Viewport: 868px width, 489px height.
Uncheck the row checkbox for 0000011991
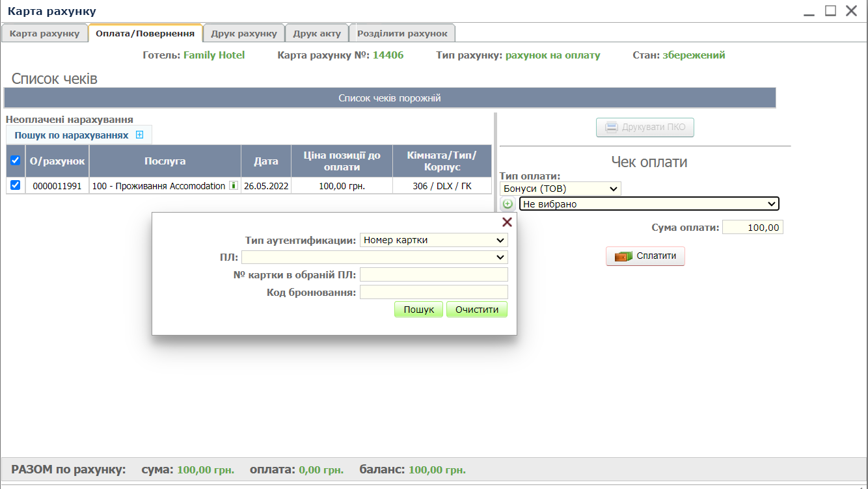[x=16, y=185]
